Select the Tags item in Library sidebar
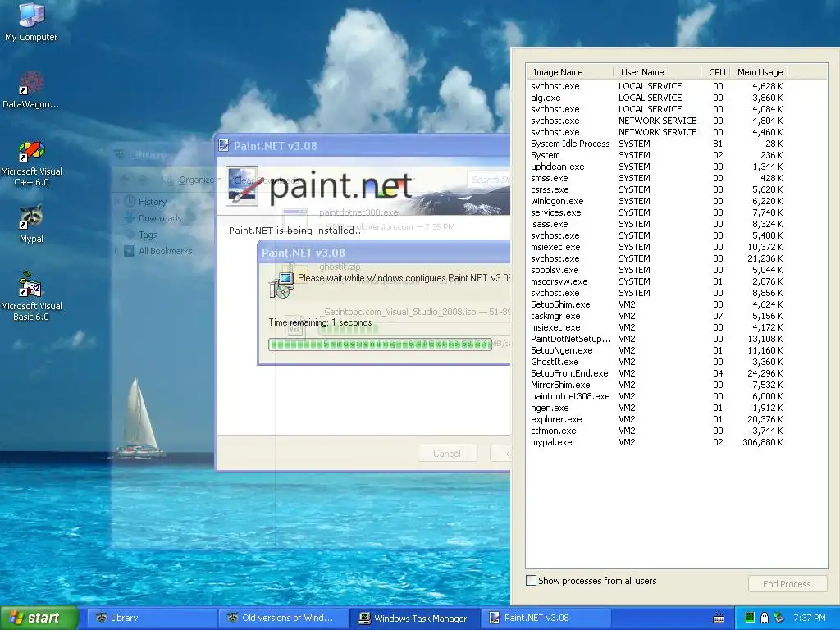This screenshot has width=840, height=630. (x=148, y=235)
